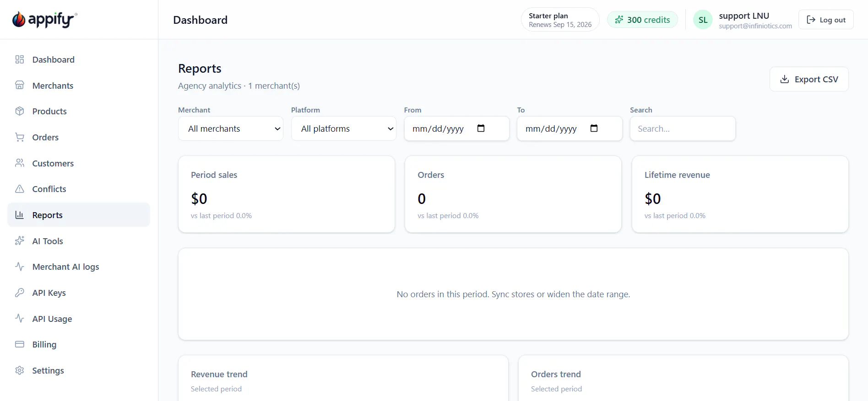
Task: Click the To date input field
Action: point(570,128)
